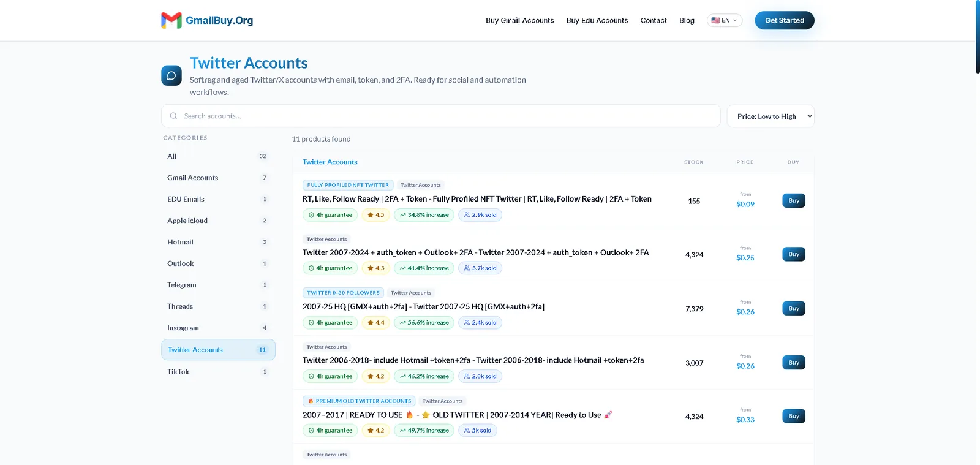Screen dimensions: 980x465
Task: Go to the Contact page
Action: click(654, 20)
